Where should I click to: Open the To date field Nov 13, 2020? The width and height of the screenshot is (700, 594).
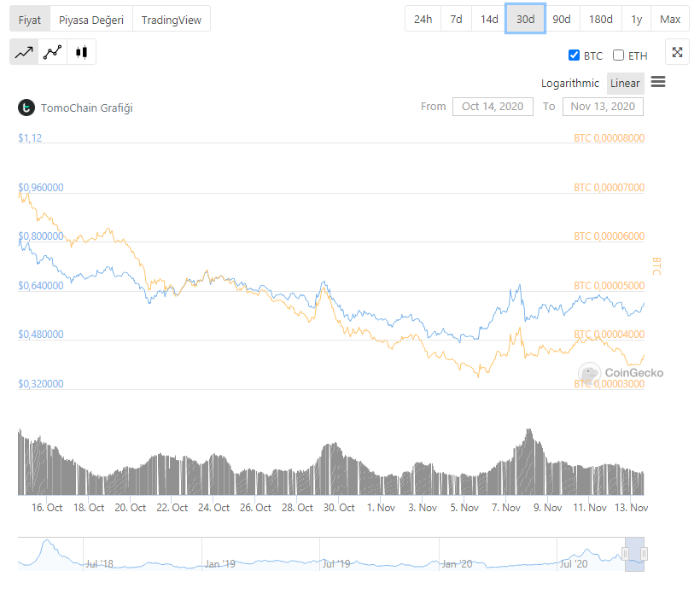[603, 107]
